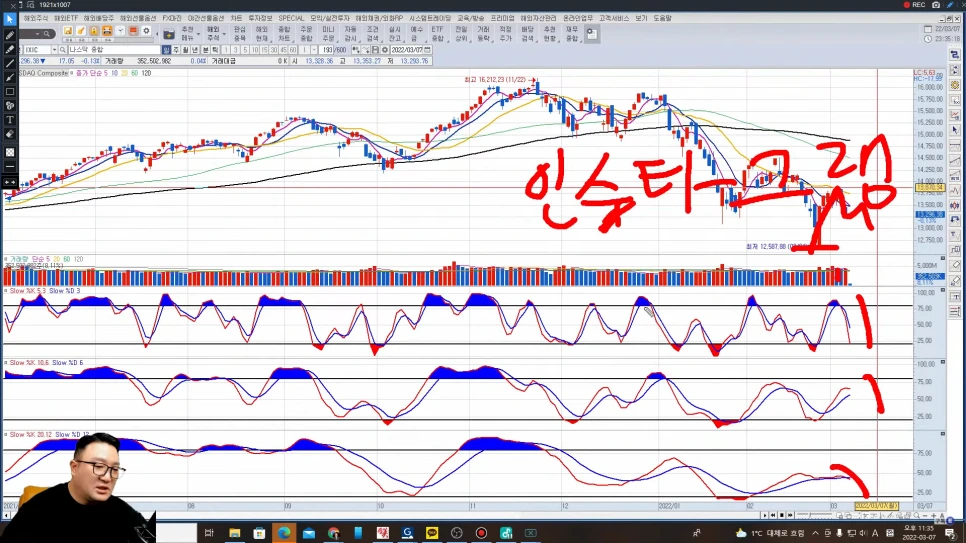
Task: Click the 미니주문 toolbar button
Action: point(328,34)
